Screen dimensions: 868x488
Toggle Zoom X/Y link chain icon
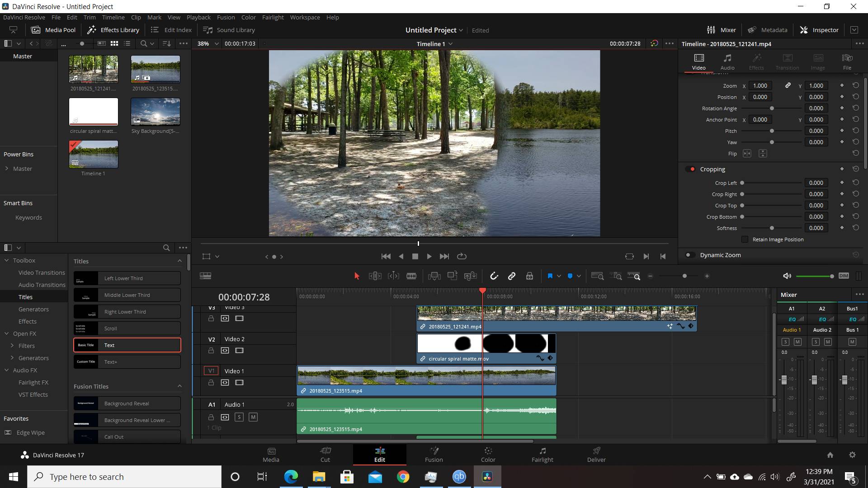pos(788,85)
